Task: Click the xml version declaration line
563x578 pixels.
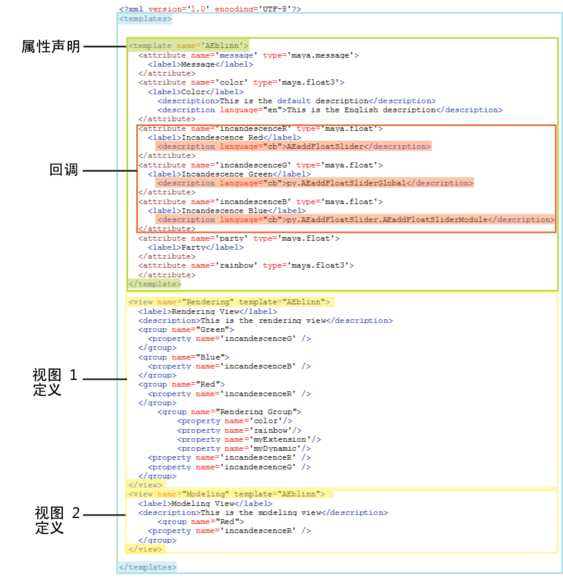Action: pyautogui.click(x=210, y=9)
